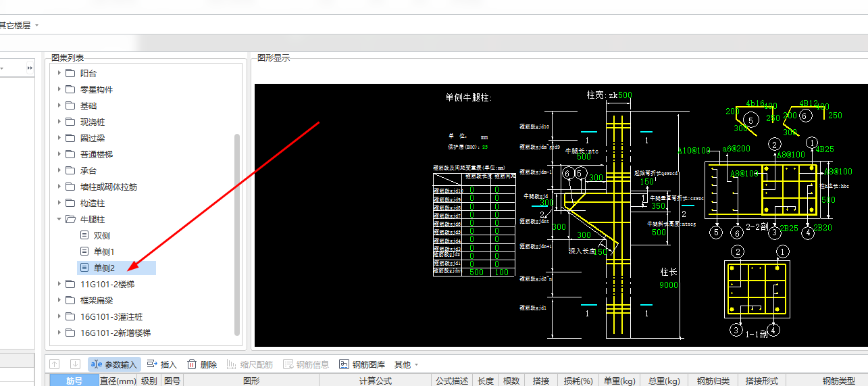Open the 钢筋图库 library
868x386 pixels.
(x=362, y=364)
